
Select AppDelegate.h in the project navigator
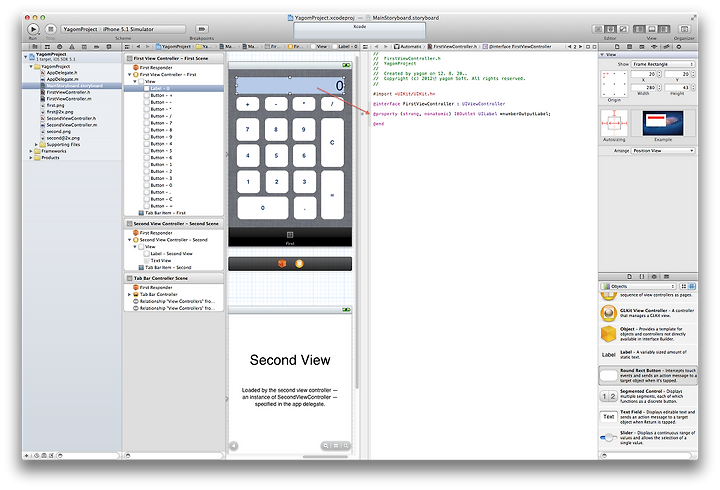[x=62, y=73]
